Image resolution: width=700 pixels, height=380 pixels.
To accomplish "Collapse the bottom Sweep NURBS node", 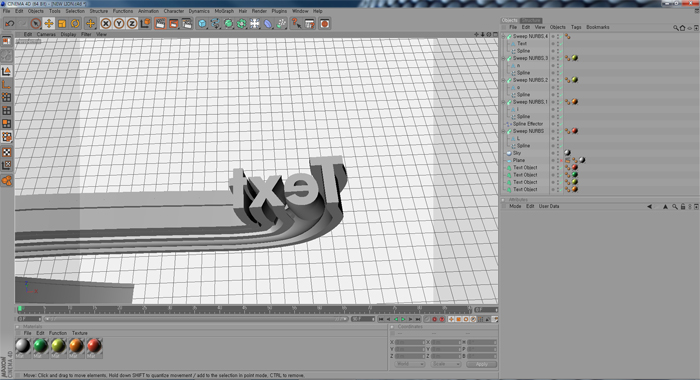I will (x=504, y=131).
